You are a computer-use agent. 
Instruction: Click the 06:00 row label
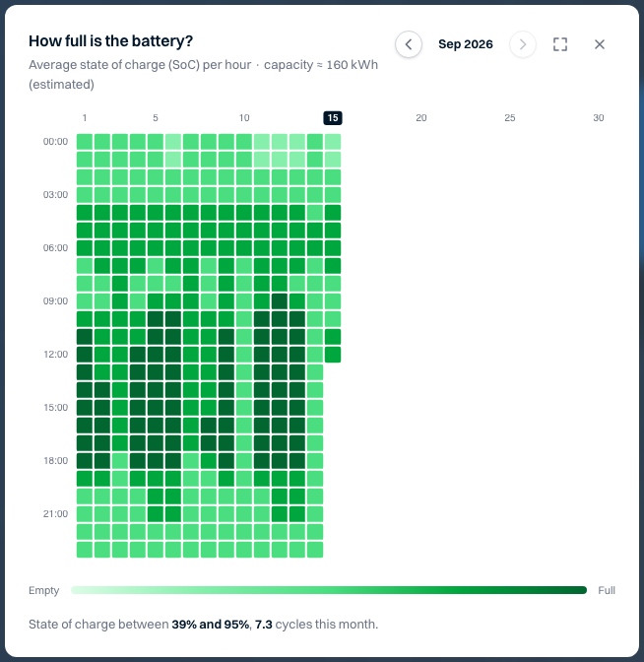(55, 248)
